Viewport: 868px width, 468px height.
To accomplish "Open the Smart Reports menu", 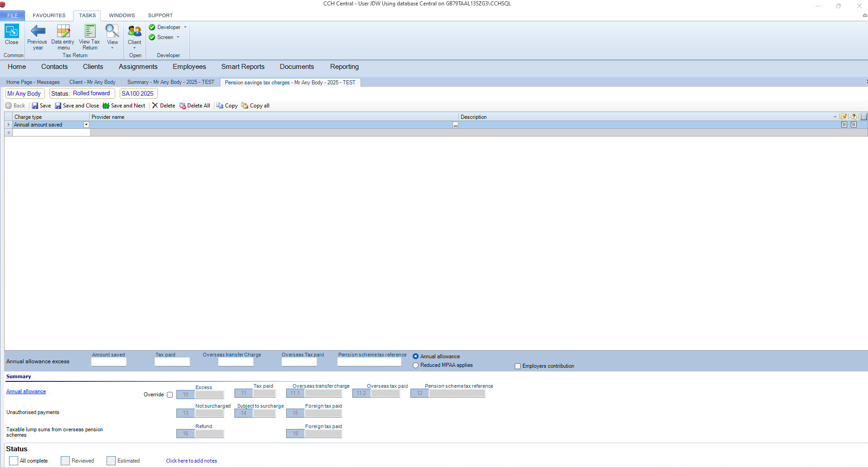I will (243, 67).
